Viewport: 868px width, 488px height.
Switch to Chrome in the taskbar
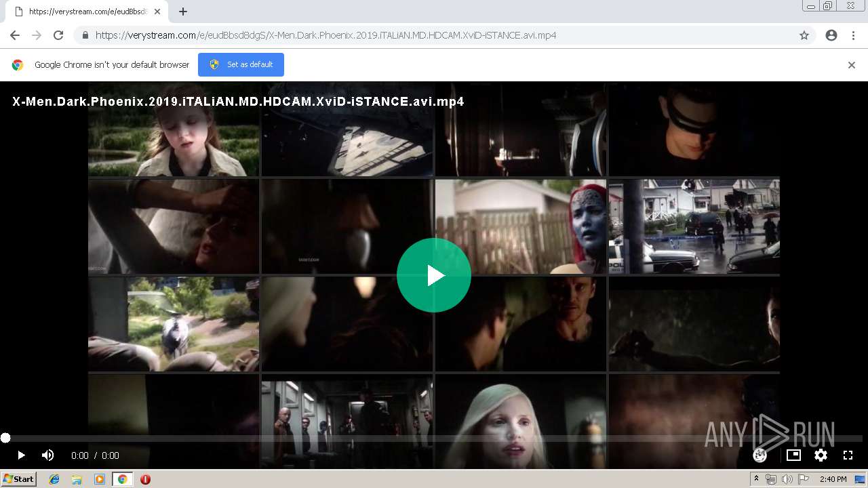(122, 479)
